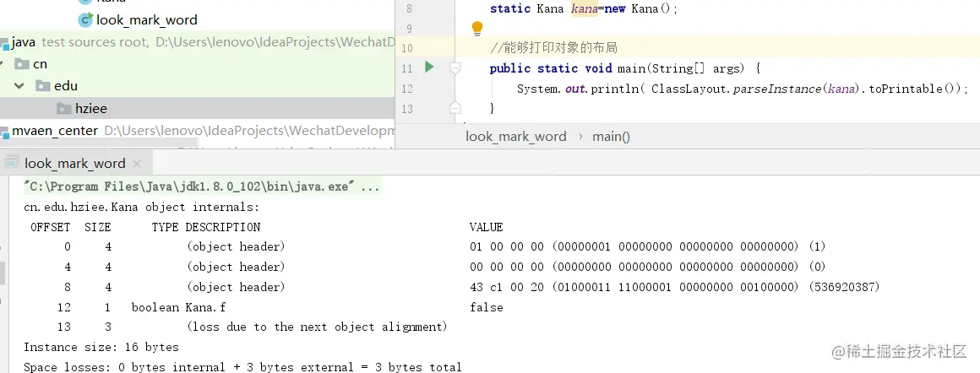
Task: Click the fold end marker on line 13
Action: (x=455, y=107)
